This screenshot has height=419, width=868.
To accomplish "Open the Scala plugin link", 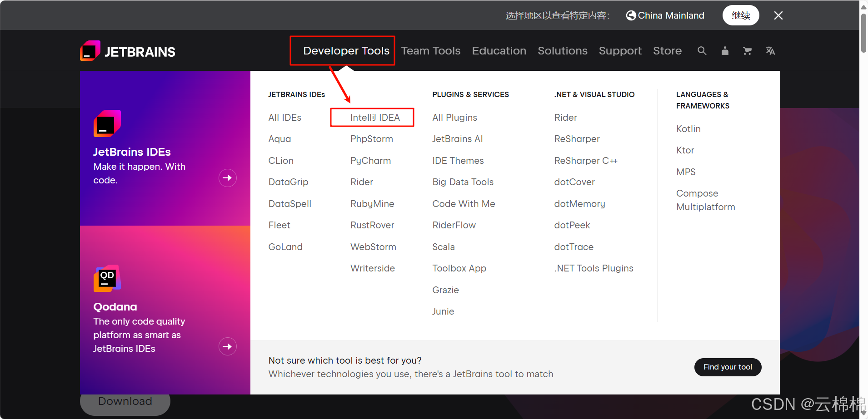I will coord(444,247).
